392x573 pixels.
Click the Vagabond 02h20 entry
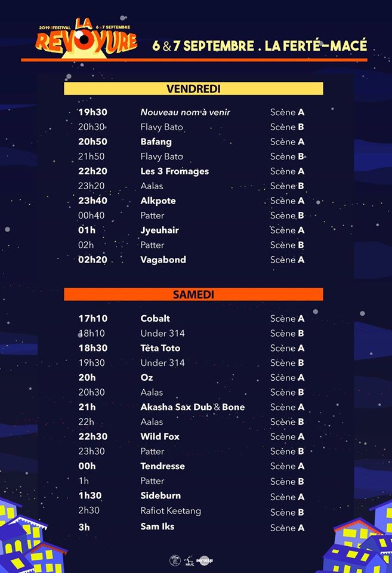point(191,260)
